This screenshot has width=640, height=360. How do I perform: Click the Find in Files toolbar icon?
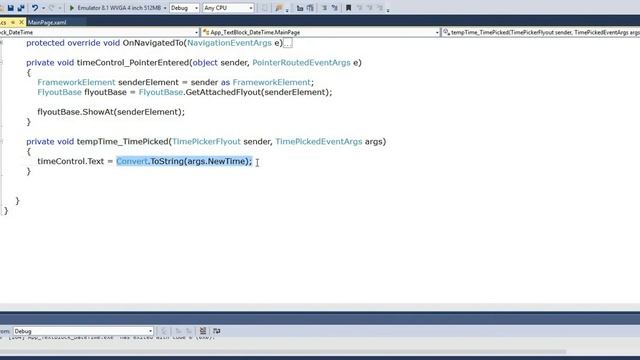point(279,8)
